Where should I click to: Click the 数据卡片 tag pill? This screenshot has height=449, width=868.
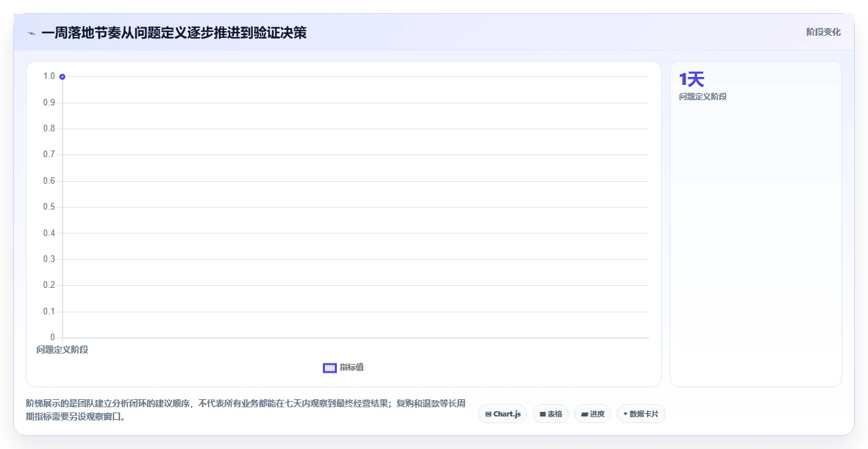pyautogui.click(x=641, y=414)
